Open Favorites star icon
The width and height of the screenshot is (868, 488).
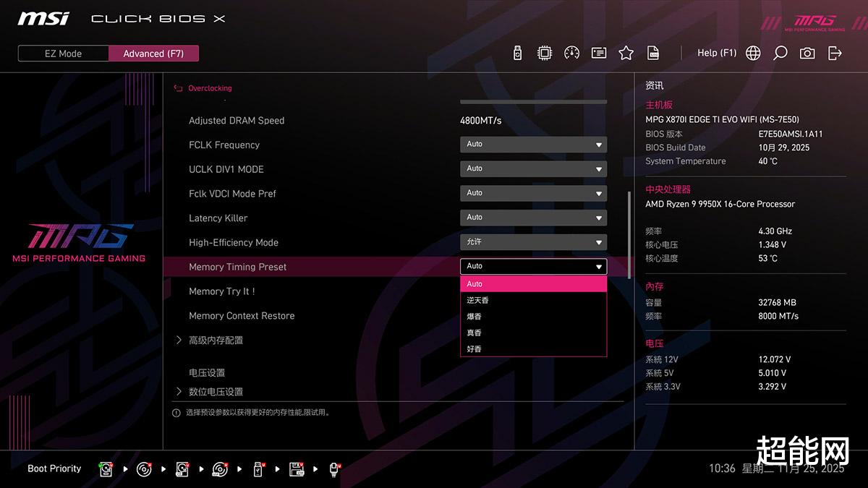pyautogui.click(x=626, y=53)
